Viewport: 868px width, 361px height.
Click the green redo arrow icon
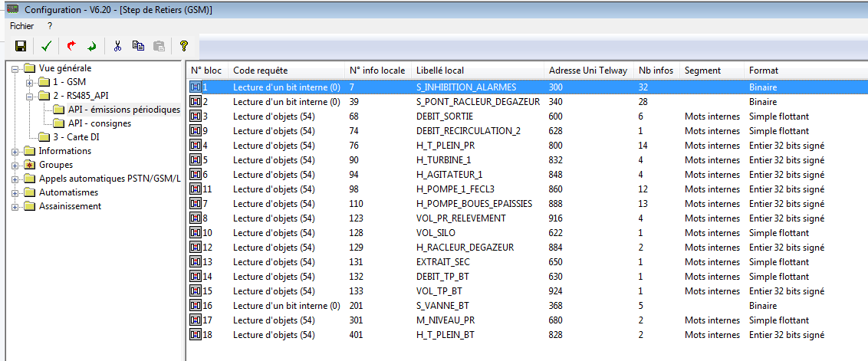click(x=92, y=46)
